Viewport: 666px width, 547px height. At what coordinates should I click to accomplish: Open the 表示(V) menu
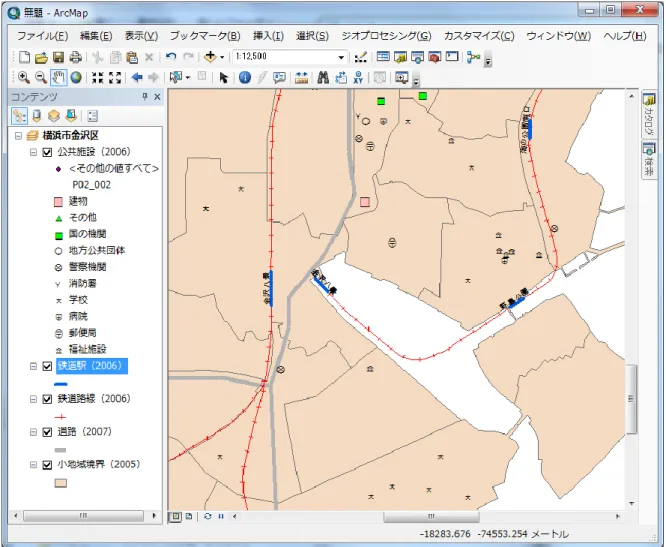(141, 36)
